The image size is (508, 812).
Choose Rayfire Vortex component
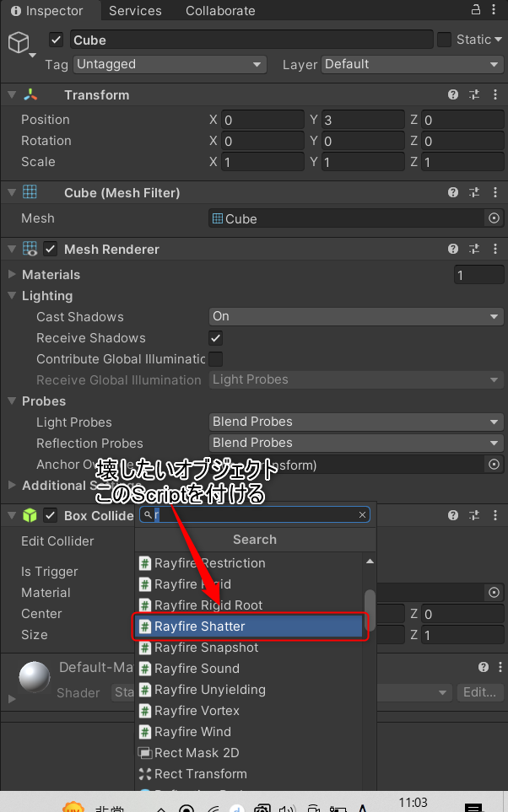click(249, 711)
